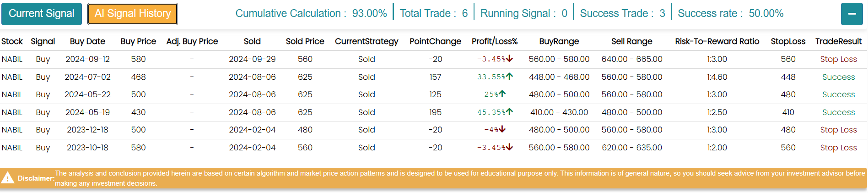Click the green up arrow next to 45.35%

pos(510,112)
